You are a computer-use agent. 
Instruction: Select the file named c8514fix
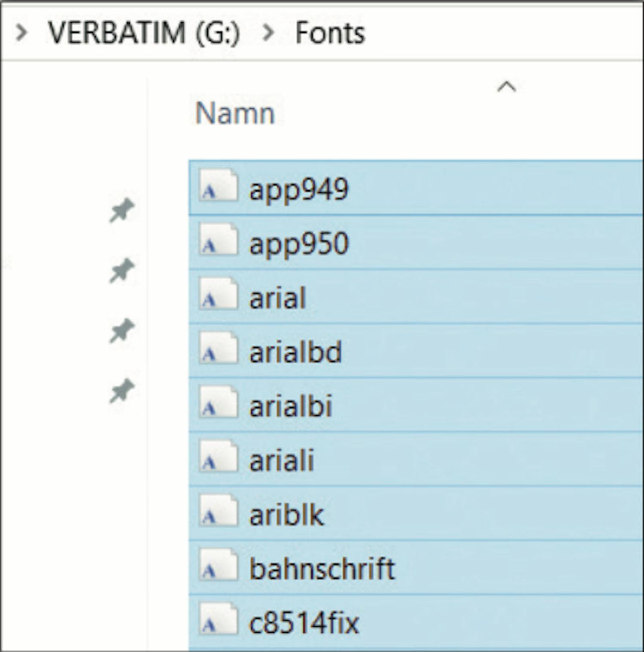tap(416, 622)
